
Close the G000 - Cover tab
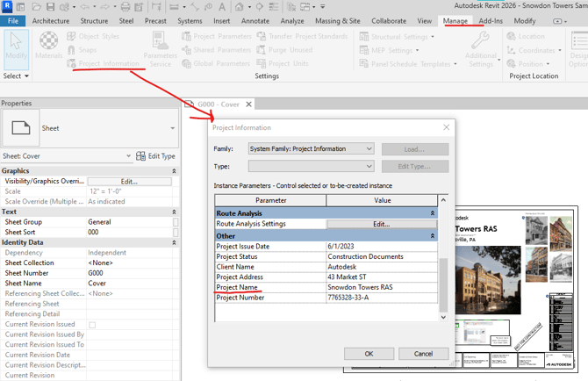pyautogui.click(x=248, y=104)
